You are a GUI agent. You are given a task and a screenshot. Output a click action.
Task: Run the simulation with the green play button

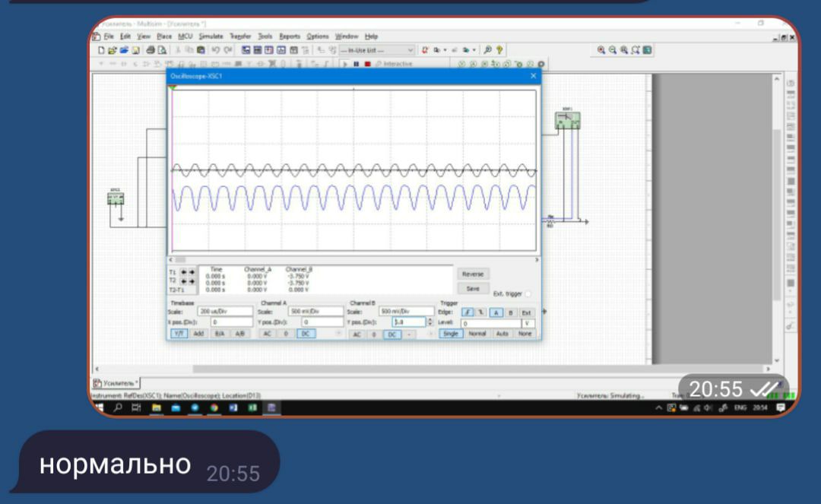(x=345, y=64)
